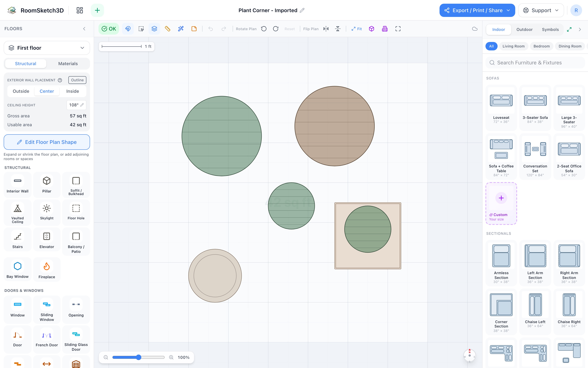This screenshot has height=368, width=588.
Task: Flip plan vertically
Action: coord(338,29)
